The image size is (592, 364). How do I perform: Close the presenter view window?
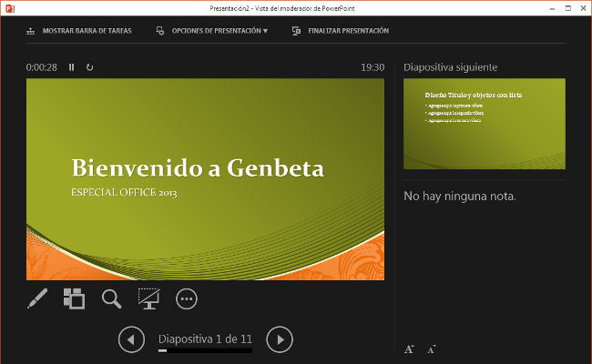(x=583, y=8)
